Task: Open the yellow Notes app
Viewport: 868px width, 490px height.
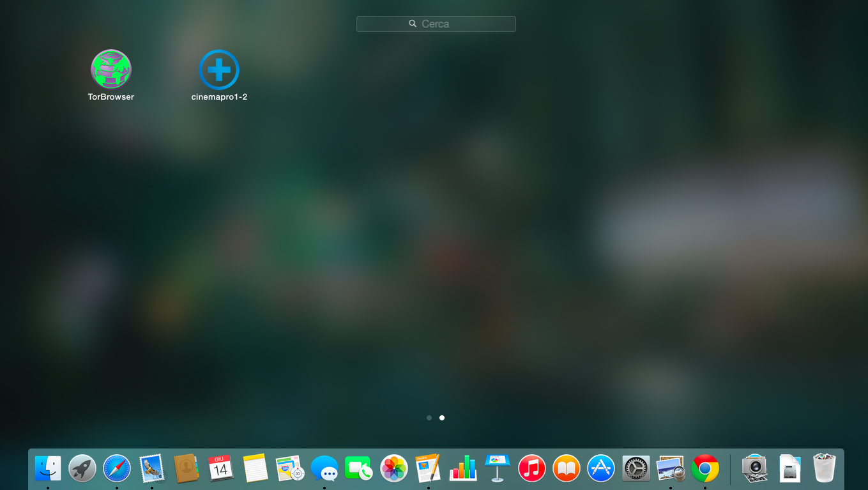Action: pyautogui.click(x=255, y=469)
